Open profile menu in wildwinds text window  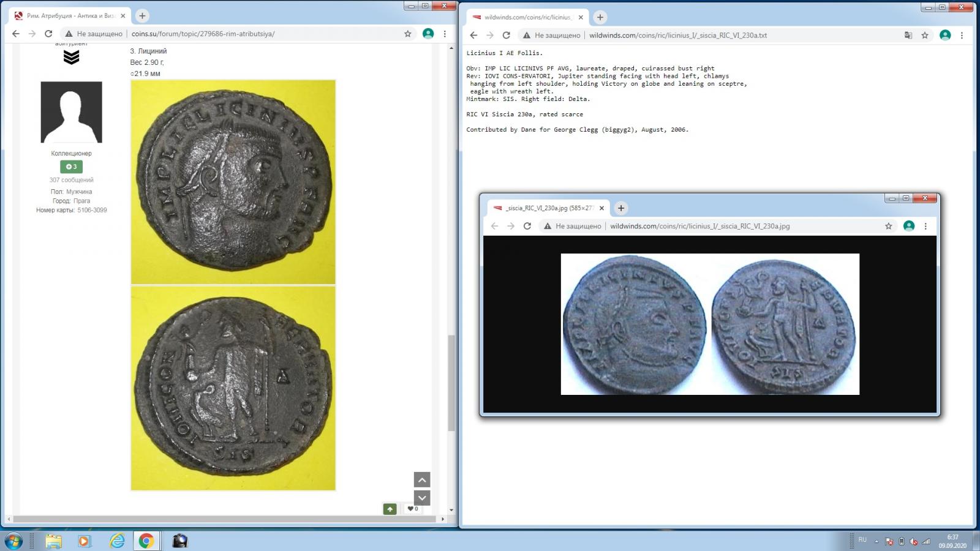point(945,35)
